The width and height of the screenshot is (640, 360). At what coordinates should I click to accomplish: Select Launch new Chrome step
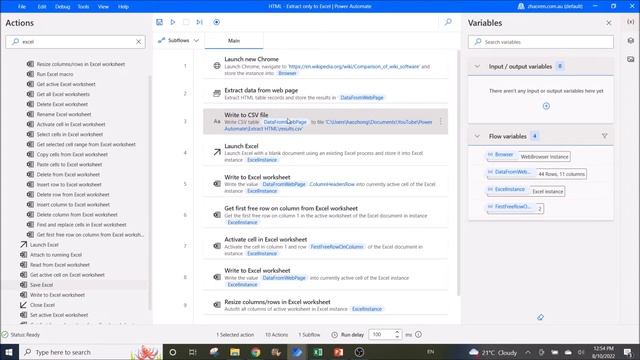[x=325, y=66]
